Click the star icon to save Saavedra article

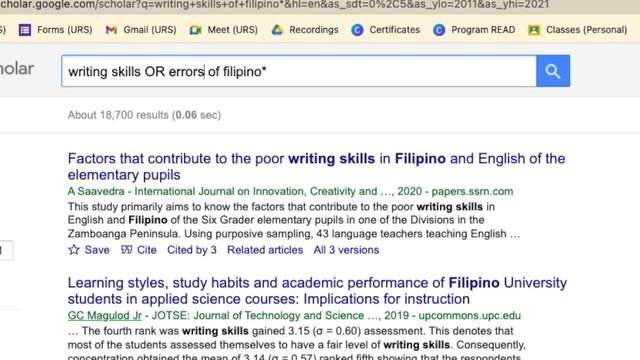point(74,249)
